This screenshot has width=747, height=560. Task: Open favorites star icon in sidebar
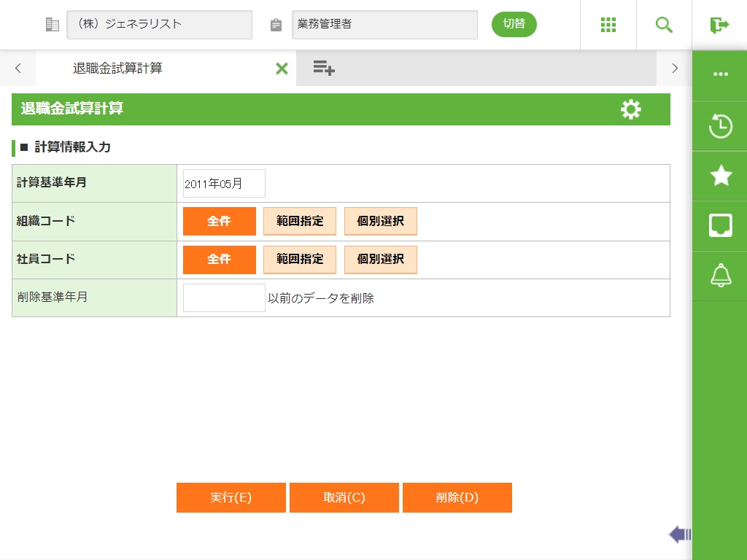(720, 176)
